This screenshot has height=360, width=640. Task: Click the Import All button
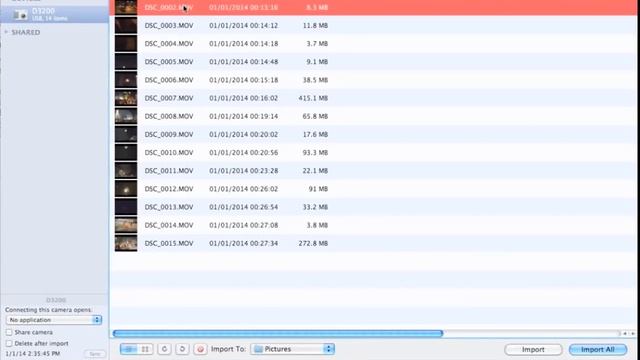pos(598,349)
